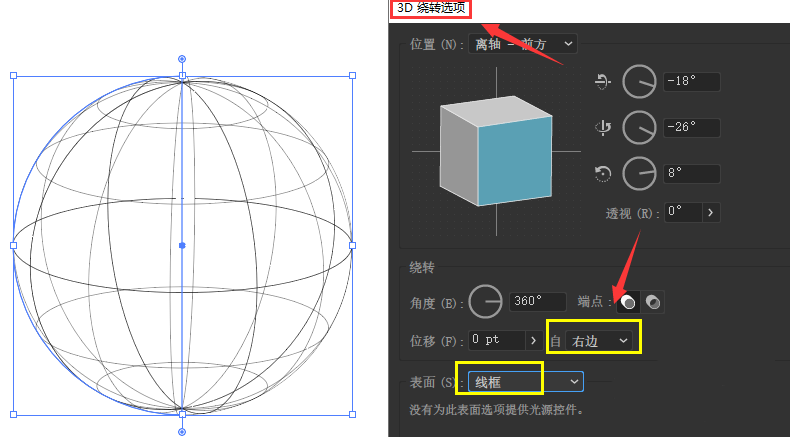Click the left-middle bounding box handle
The image size is (790, 437).
(14, 245)
